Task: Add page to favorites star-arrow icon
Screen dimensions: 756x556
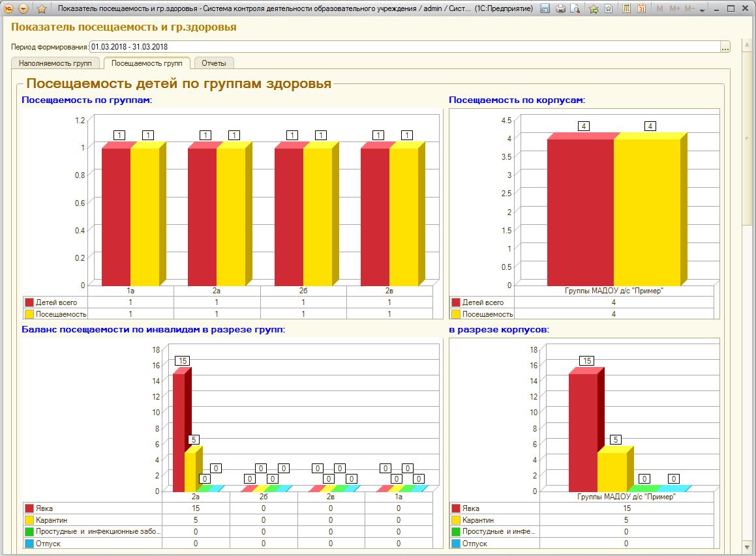Action: point(594,8)
